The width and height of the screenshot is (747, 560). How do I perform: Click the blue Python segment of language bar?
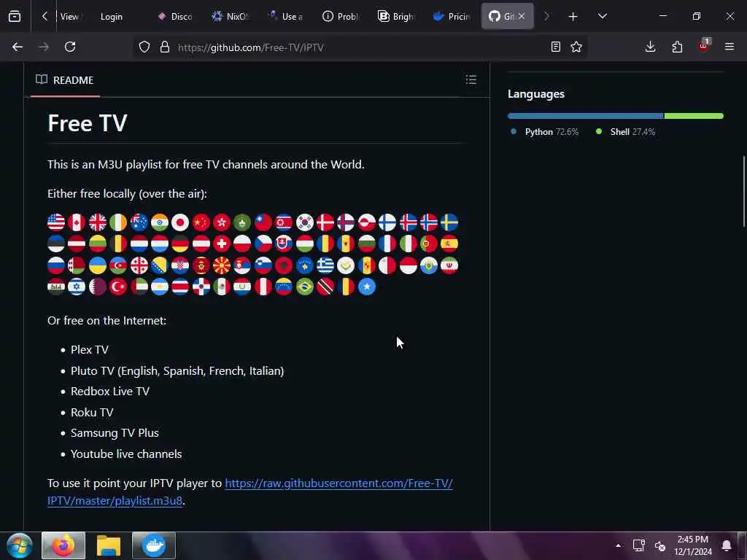tap(586, 116)
